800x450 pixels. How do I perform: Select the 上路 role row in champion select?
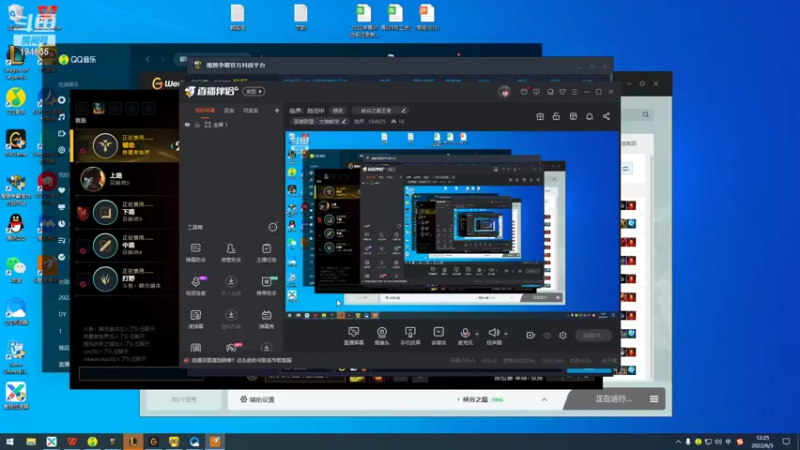(125, 179)
